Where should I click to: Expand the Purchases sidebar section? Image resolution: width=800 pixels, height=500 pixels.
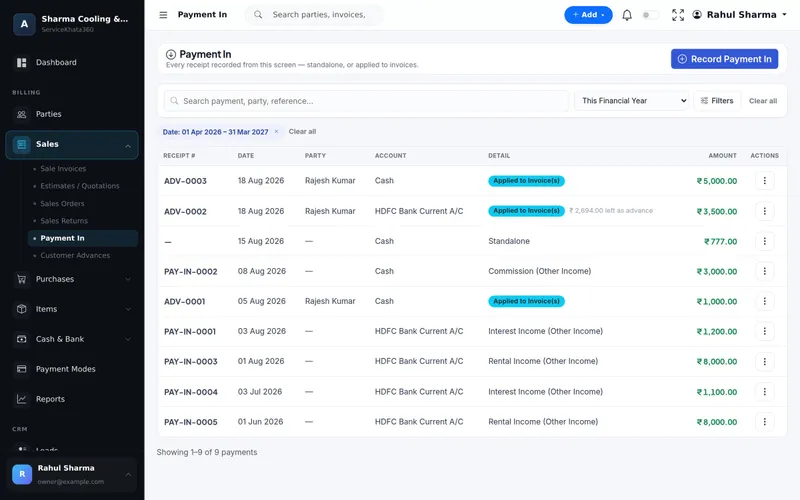(128, 279)
